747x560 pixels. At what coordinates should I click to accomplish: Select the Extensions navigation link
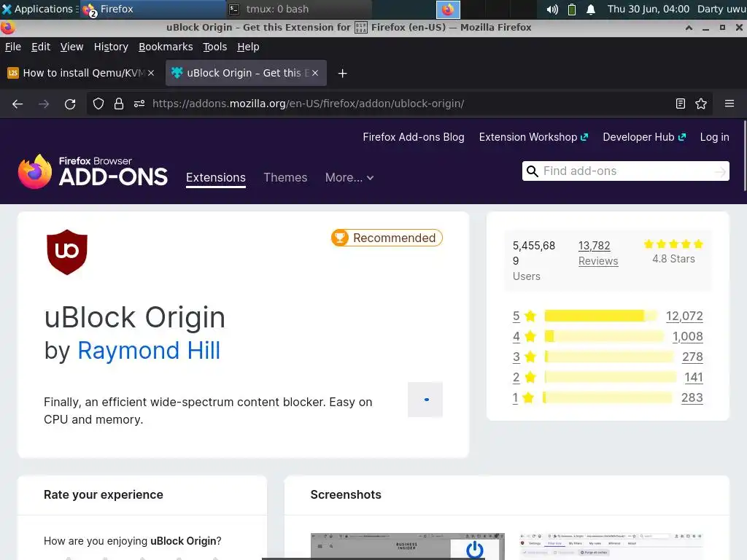(x=216, y=178)
